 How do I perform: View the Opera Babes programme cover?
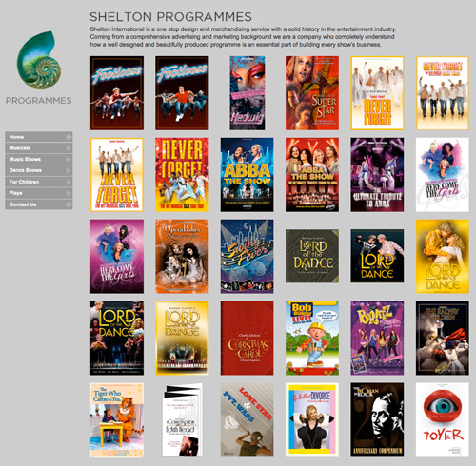coord(182,256)
